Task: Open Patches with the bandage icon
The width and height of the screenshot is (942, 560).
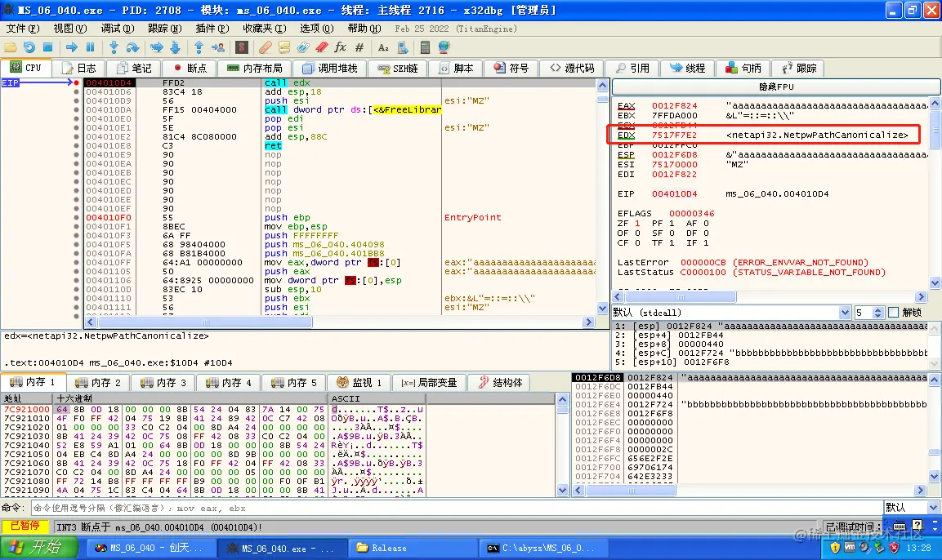Action: click(x=265, y=47)
